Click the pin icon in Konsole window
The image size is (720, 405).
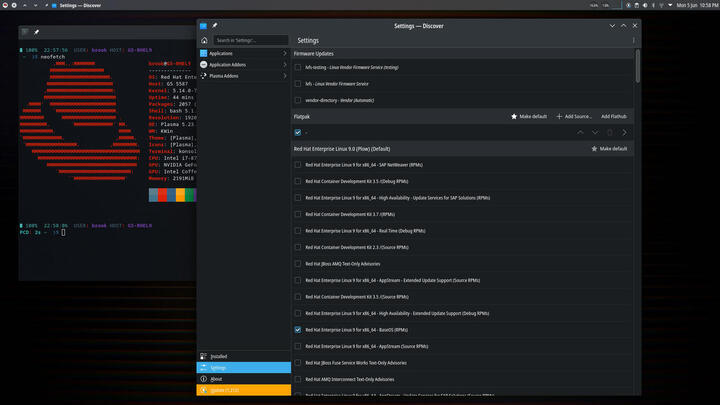point(36,32)
